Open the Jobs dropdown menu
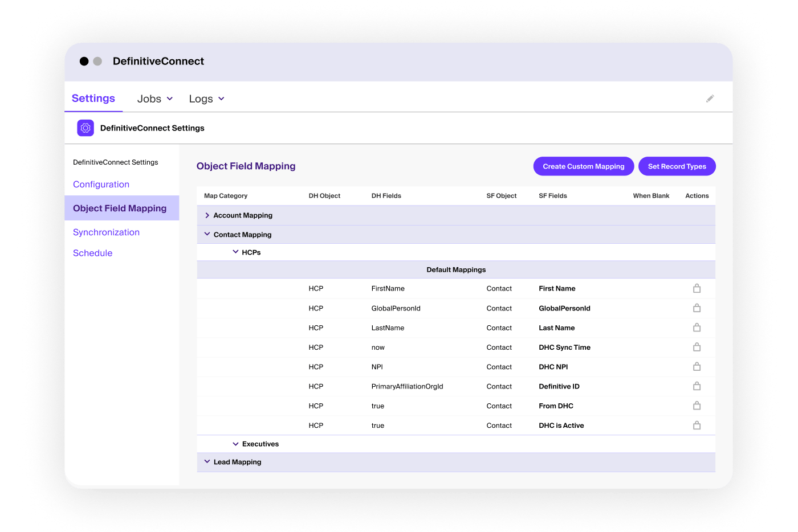Image resolution: width=798 pixels, height=532 pixels. click(155, 99)
